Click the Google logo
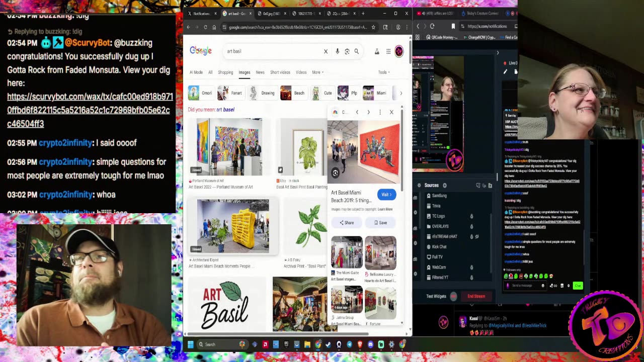This screenshot has width=644, height=362. point(200,51)
